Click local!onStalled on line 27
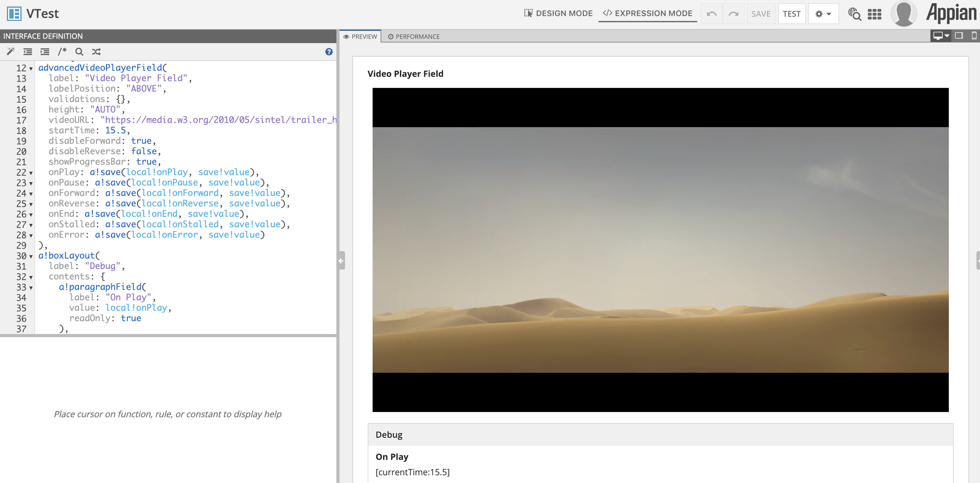Screen dimensions: 980x483 [180, 224]
